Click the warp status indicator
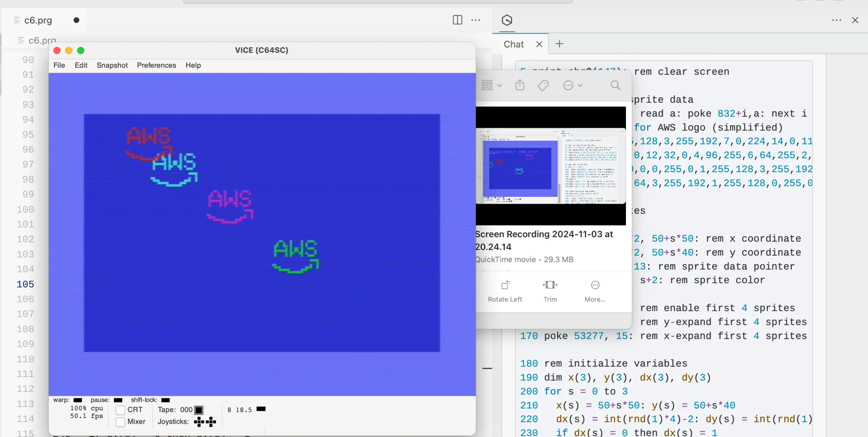868x437 pixels. tap(78, 400)
